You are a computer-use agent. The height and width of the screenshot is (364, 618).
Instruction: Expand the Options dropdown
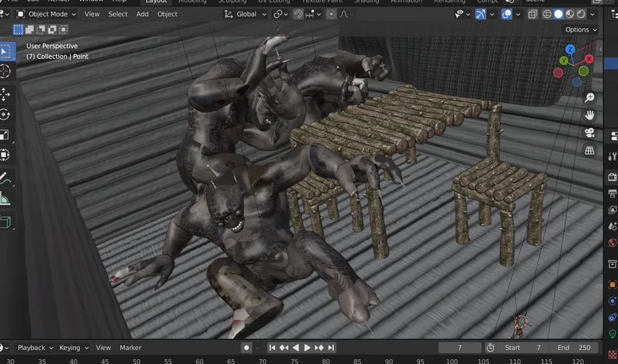coord(581,30)
